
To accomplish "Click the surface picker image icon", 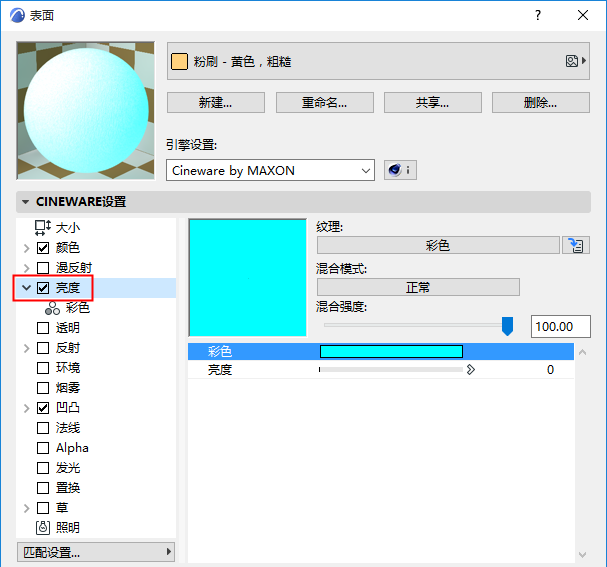I will (572, 61).
